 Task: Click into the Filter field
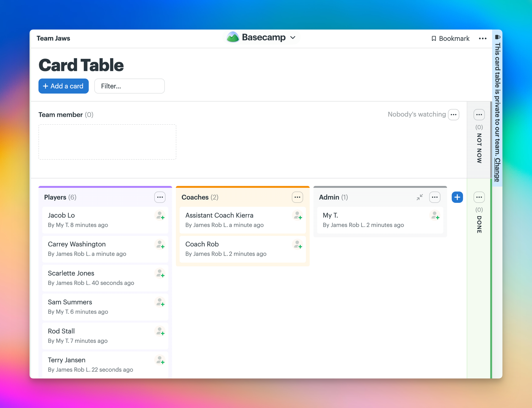(130, 86)
